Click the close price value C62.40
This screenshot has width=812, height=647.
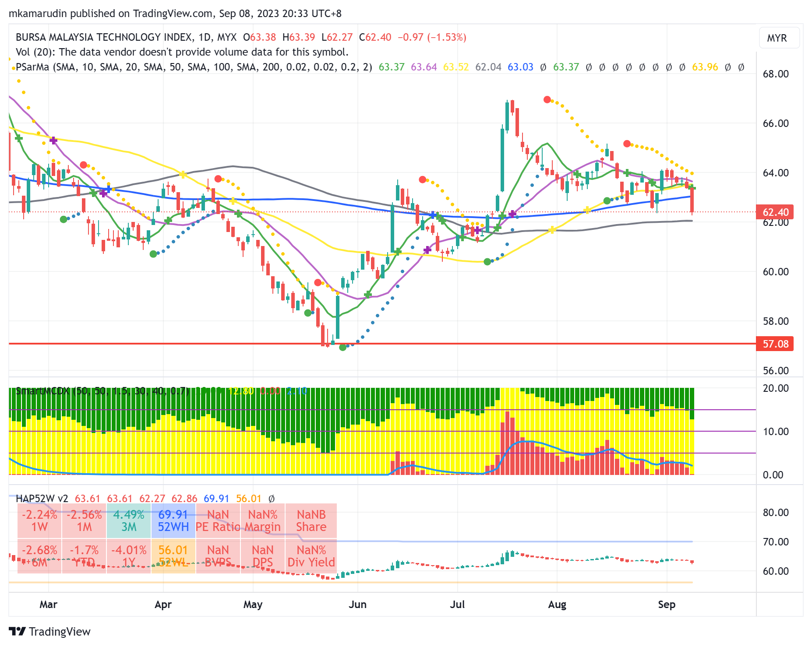375,37
